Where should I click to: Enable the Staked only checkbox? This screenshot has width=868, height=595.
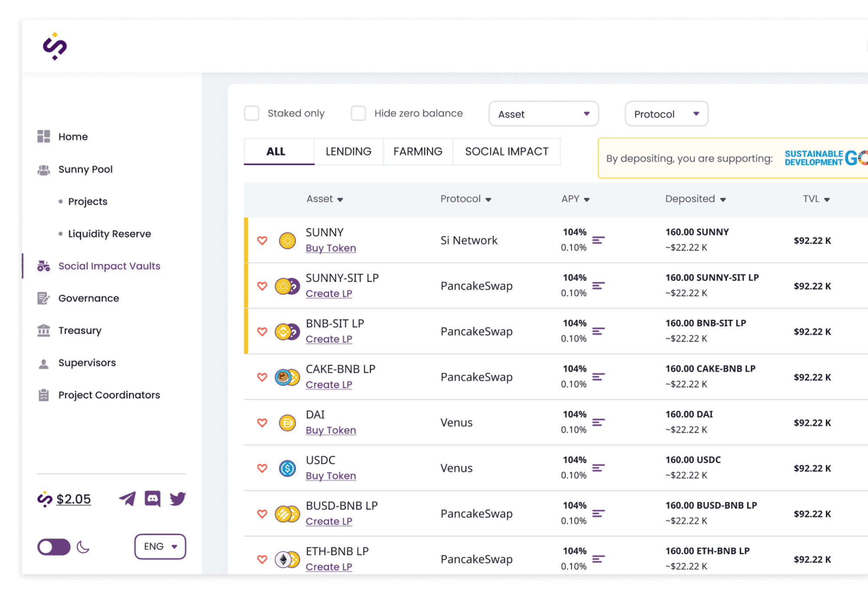252,113
